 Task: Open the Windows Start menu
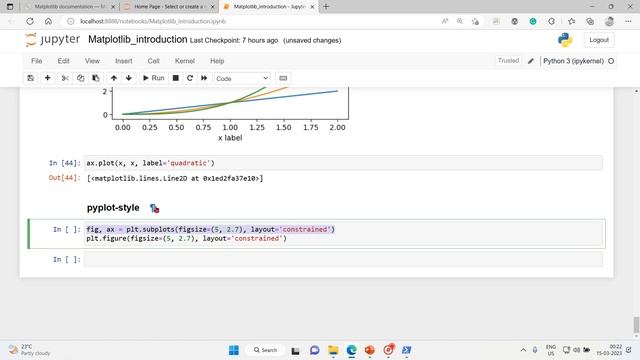click(x=234, y=350)
